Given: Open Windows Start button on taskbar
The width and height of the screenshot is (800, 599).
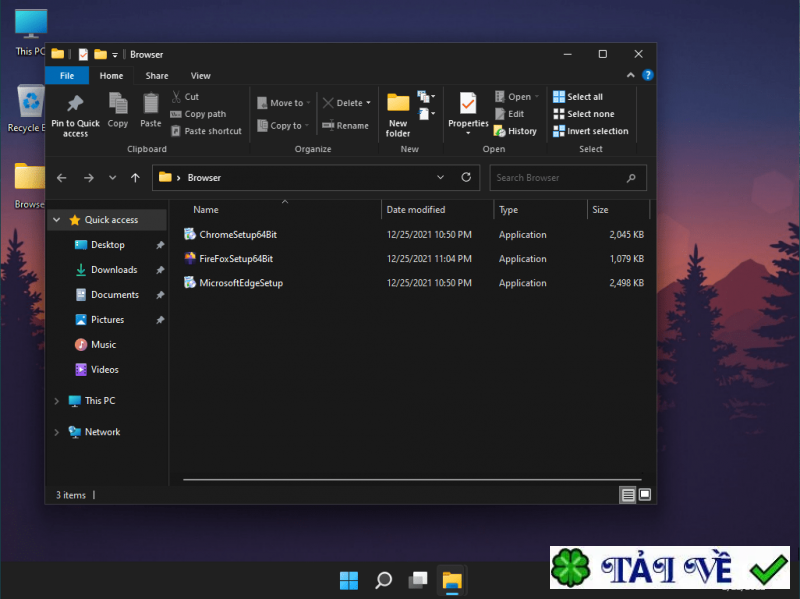Looking at the screenshot, I should (349, 580).
